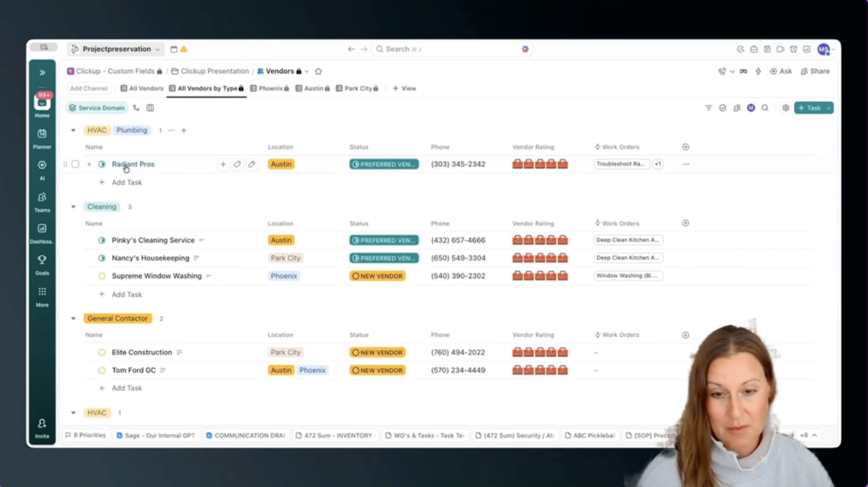Click the pencil rename icon on Radiant Pros
The height and width of the screenshot is (487, 868).
click(252, 164)
